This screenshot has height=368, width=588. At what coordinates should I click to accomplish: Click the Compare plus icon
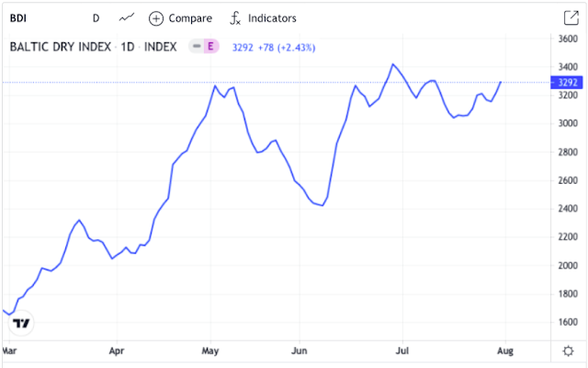[x=156, y=18]
